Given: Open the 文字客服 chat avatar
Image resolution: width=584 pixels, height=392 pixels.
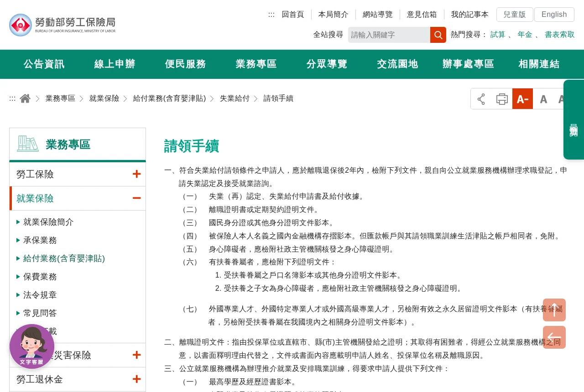Looking at the screenshot, I should pyautogui.click(x=32, y=346).
